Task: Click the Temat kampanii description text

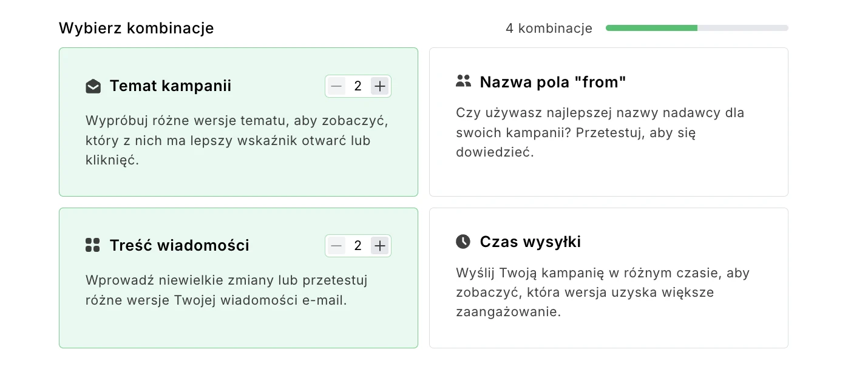Action: (237, 140)
